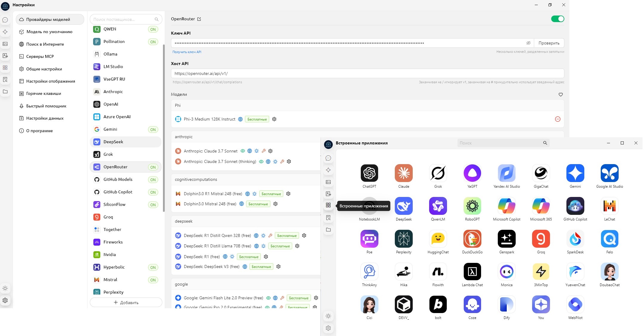The image size is (644, 336).
Task: Collapse cognitivecomputations model group
Action: [246, 180]
